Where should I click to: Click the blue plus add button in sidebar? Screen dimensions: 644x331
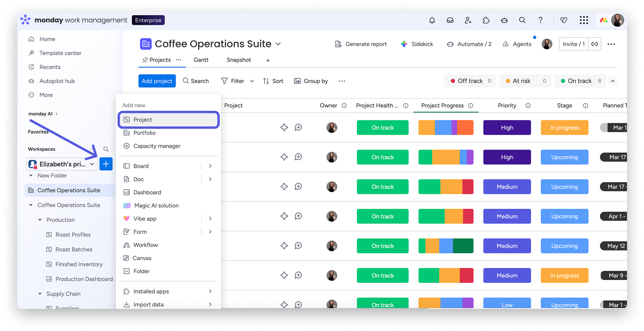pyautogui.click(x=106, y=164)
